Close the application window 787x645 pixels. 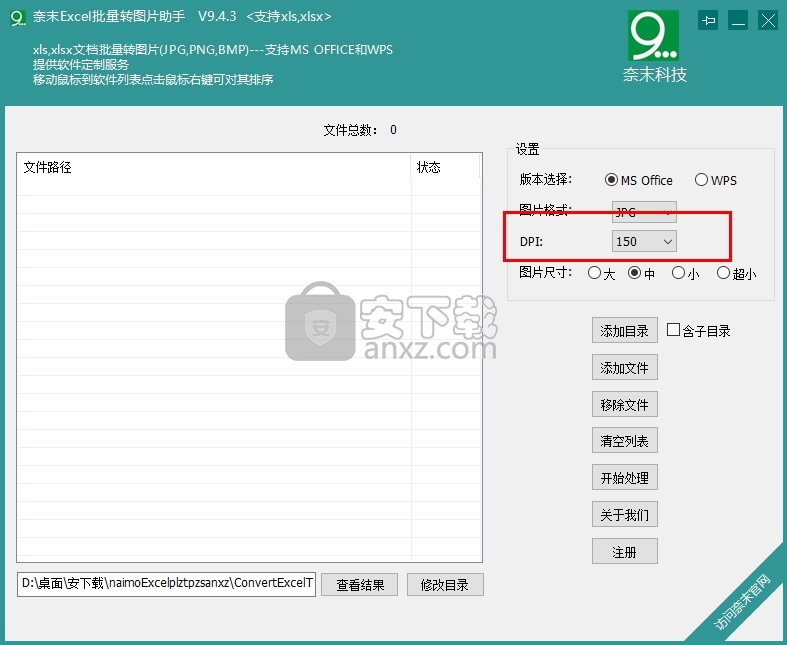coord(768,21)
